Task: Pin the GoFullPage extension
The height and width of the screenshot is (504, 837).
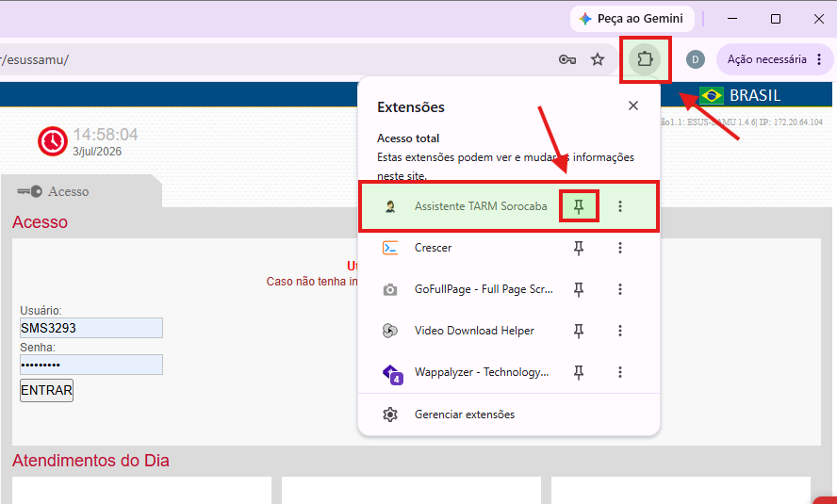Action: (579, 289)
